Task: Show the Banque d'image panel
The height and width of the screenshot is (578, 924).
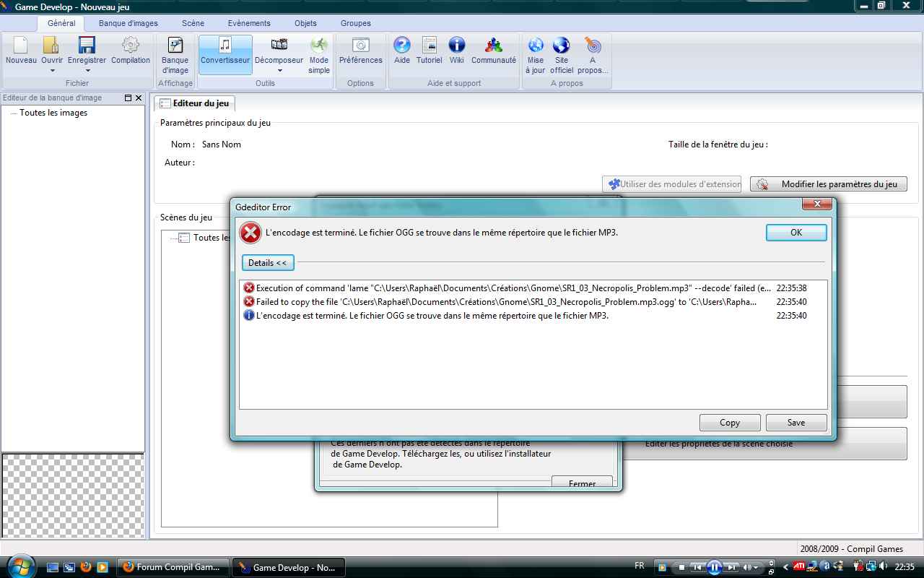Action: [175, 56]
